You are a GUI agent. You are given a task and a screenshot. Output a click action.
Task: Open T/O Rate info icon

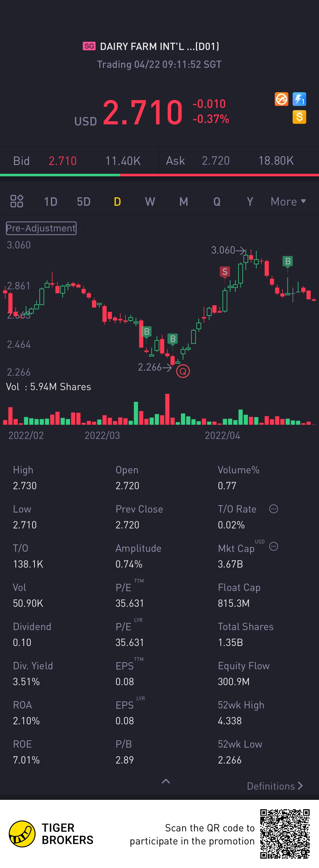point(274,509)
